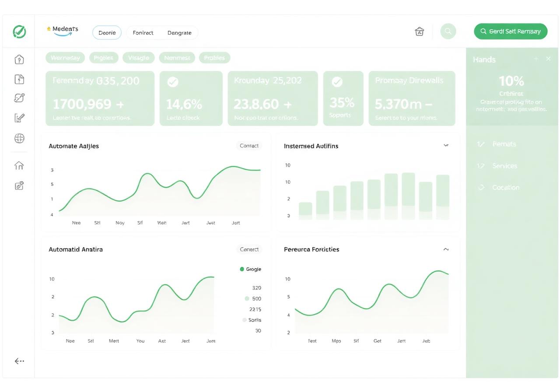Click the Hands panel title

(484, 59)
